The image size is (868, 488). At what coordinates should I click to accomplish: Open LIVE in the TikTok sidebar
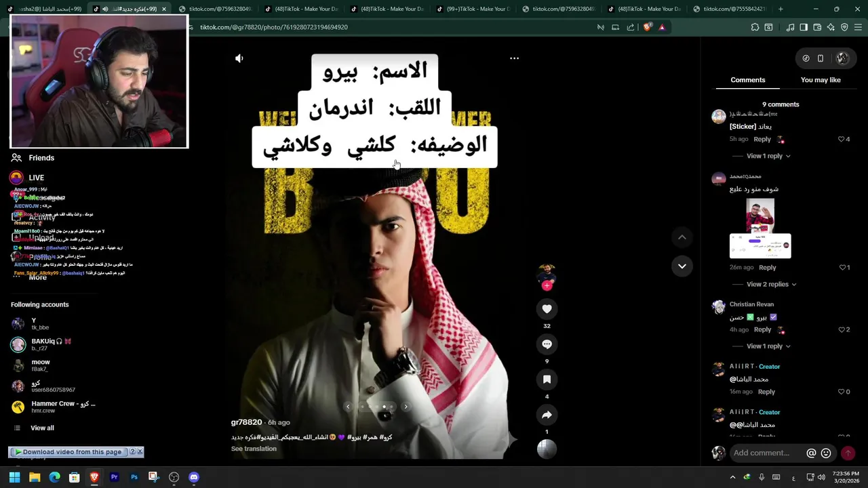[37, 178]
